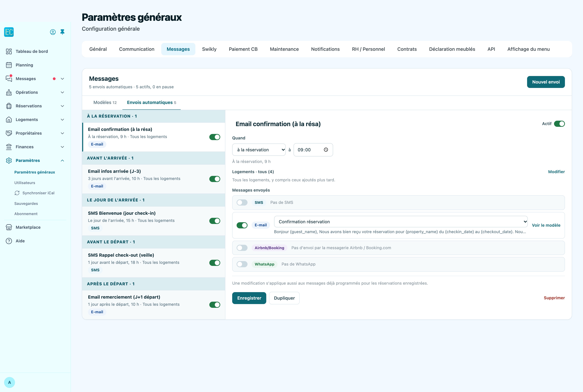Click the Planning calendar icon
Screen dimensions: 583x392
click(9, 65)
